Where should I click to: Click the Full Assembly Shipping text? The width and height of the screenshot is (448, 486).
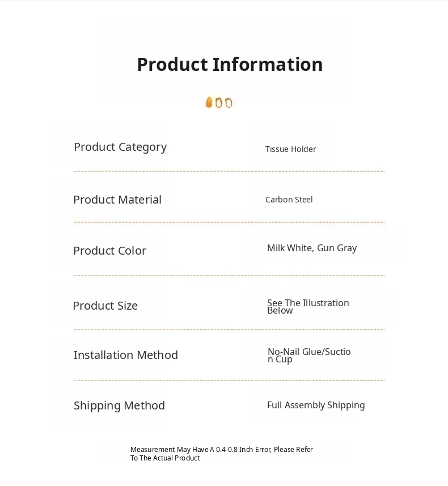pos(316,405)
